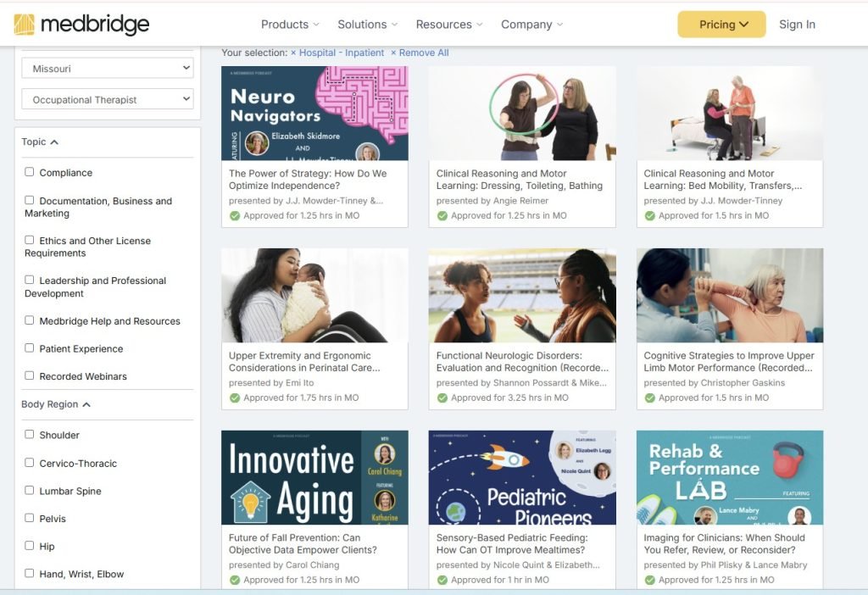Click the approval checkmark for Angie Reimer's course
The height and width of the screenshot is (595, 868).
(442, 216)
